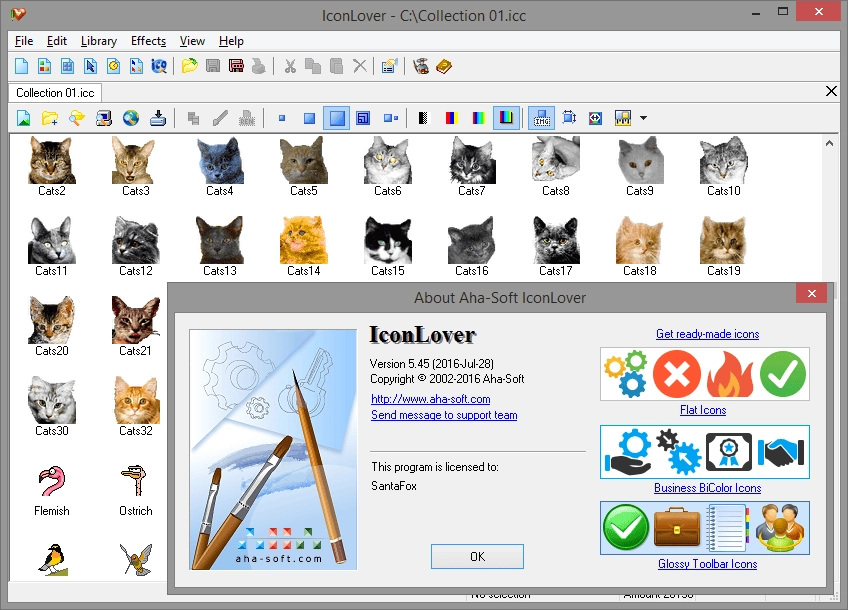Select the medium icon size view
Image resolution: width=848 pixels, height=610 pixels.
(x=309, y=118)
